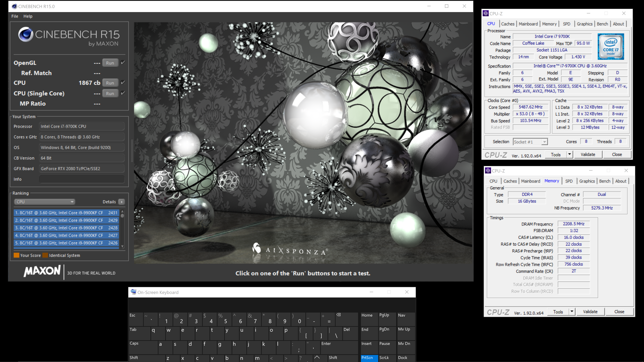Open Graphics tab in top CPU-Z window
Screen dimensions: 644x362
[x=584, y=24]
